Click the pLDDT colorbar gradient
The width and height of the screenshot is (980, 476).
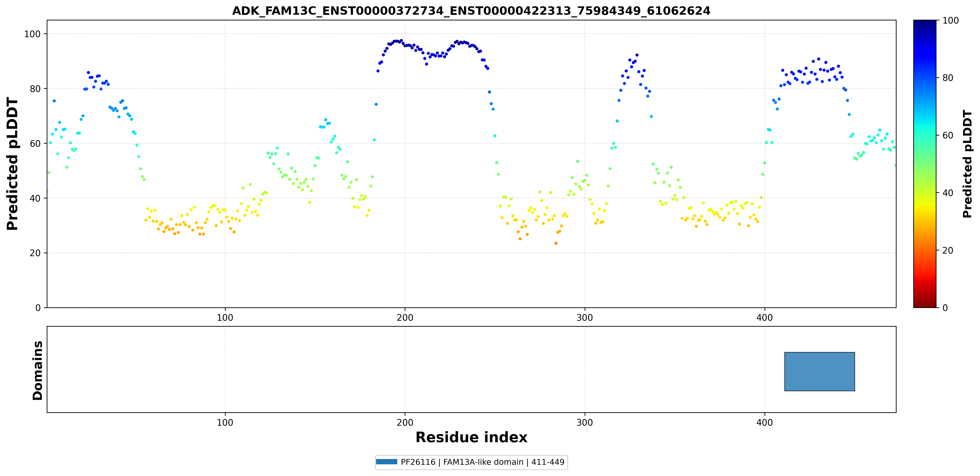coord(925,164)
